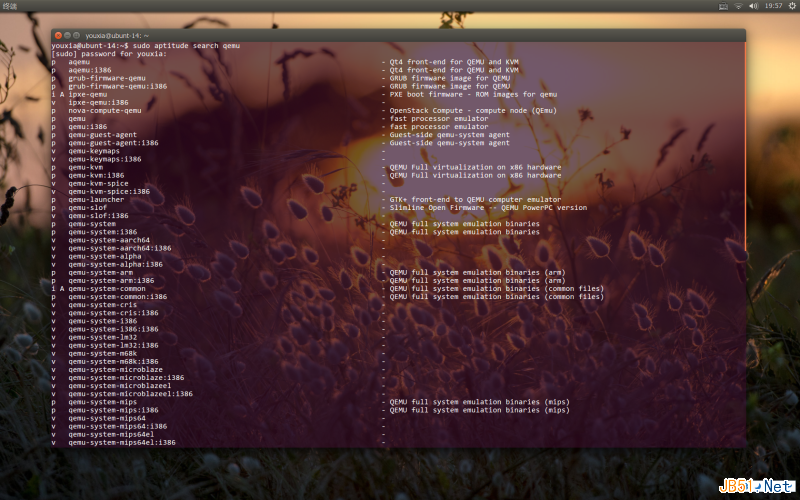Click the package name 'qemu-kvm-spice:i386'

[109, 192]
